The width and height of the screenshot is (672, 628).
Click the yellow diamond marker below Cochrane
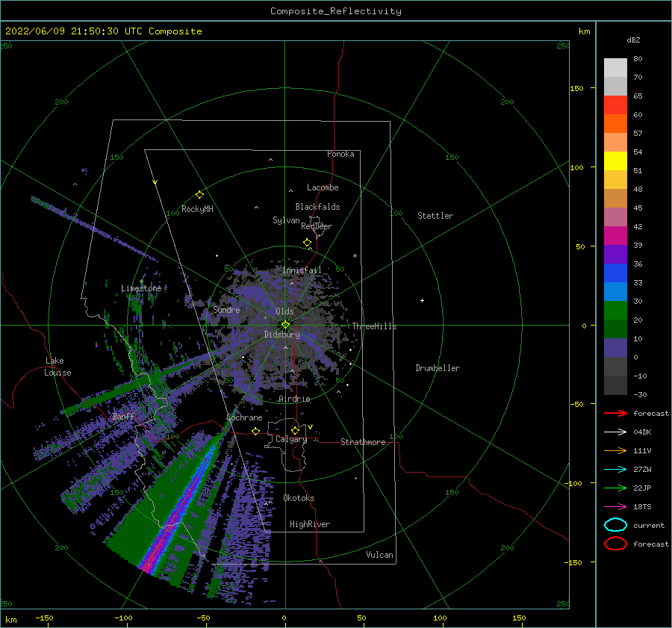click(x=255, y=432)
